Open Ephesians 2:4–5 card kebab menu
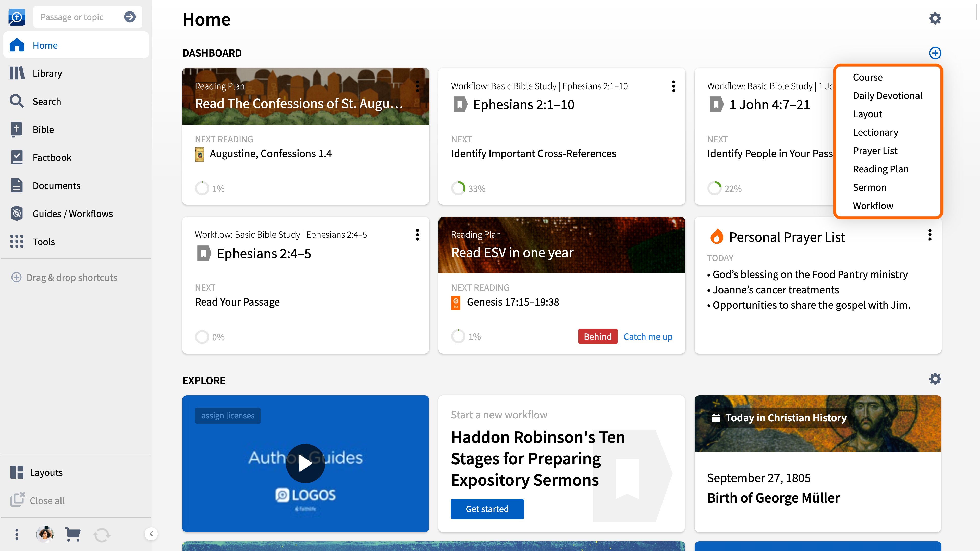 coord(417,235)
